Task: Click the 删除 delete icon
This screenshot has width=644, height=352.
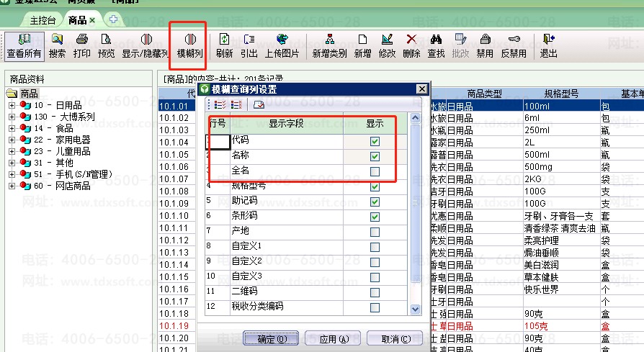Action: [411, 45]
